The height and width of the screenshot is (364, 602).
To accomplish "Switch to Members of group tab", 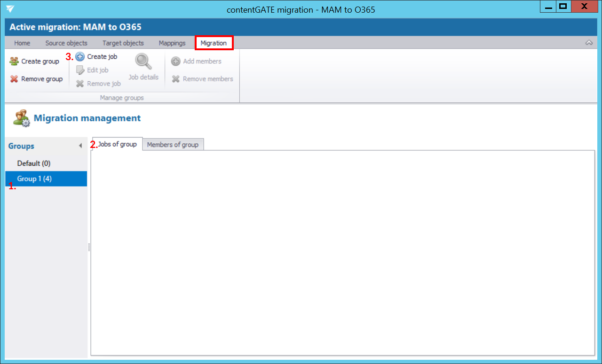I will coord(173,145).
